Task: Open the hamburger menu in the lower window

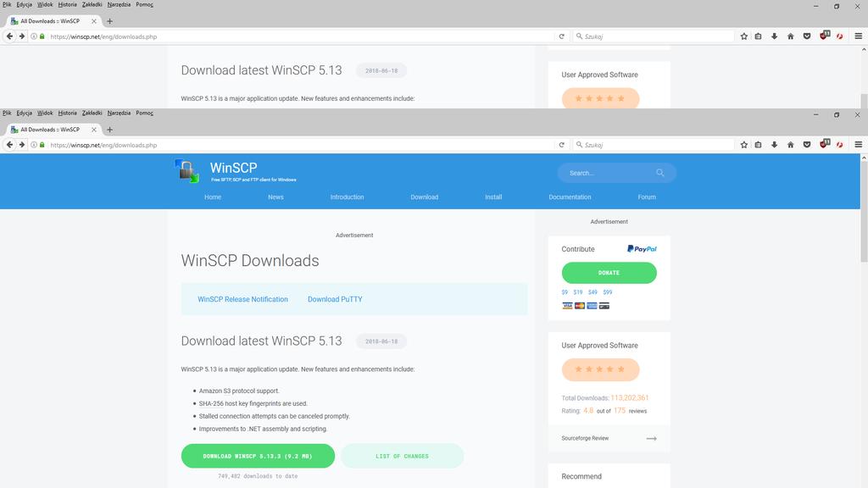Action: (x=859, y=145)
